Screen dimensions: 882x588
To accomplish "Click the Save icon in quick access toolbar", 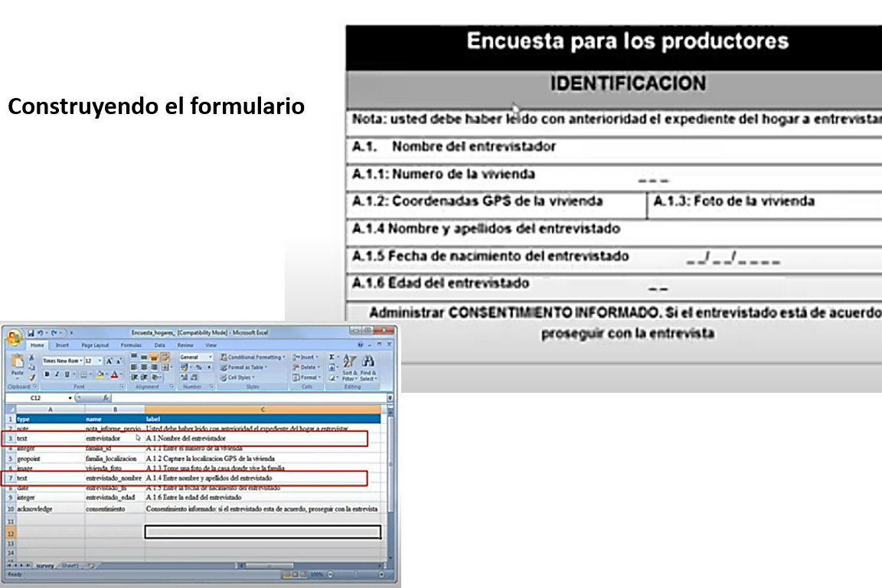I will click(31, 333).
